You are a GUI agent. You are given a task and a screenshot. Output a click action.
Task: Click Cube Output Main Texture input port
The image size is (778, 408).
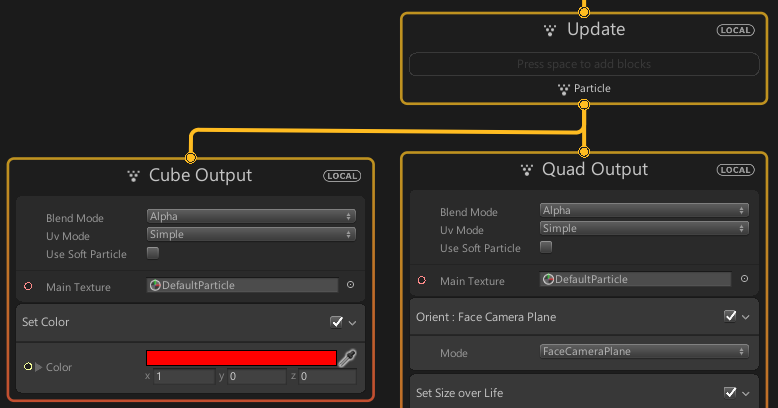tap(28, 286)
